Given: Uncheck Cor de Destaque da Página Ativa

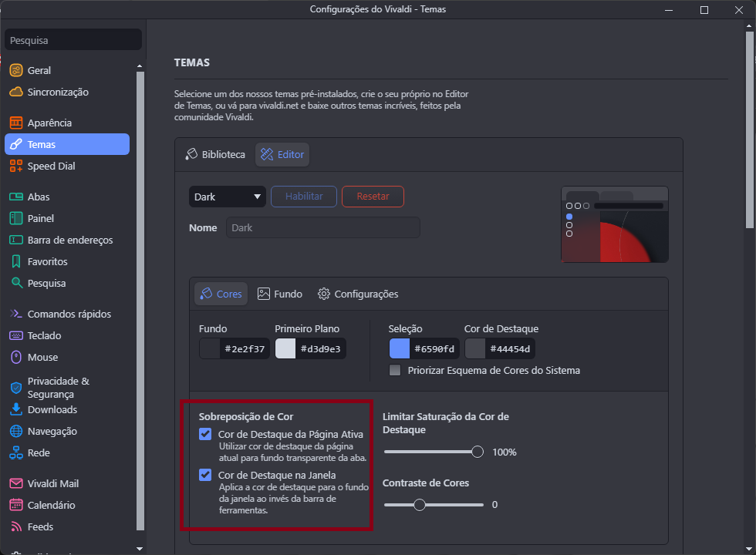Looking at the screenshot, I should click(x=205, y=434).
